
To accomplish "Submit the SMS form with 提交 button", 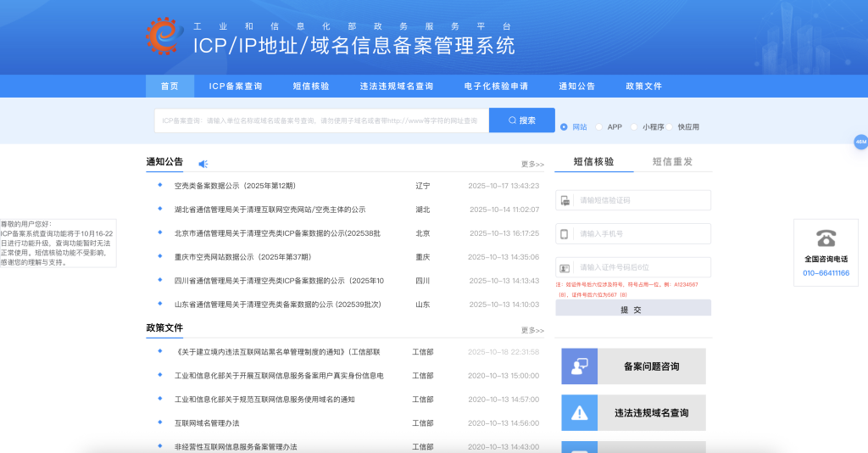I will point(632,309).
